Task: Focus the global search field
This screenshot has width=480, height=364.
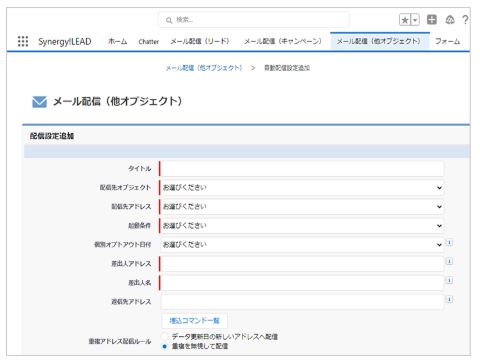Action: pyautogui.click(x=254, y=20)
